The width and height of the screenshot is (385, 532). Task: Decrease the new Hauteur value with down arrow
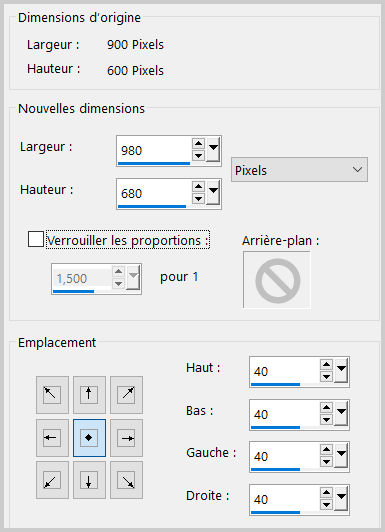tap(198, 198)
